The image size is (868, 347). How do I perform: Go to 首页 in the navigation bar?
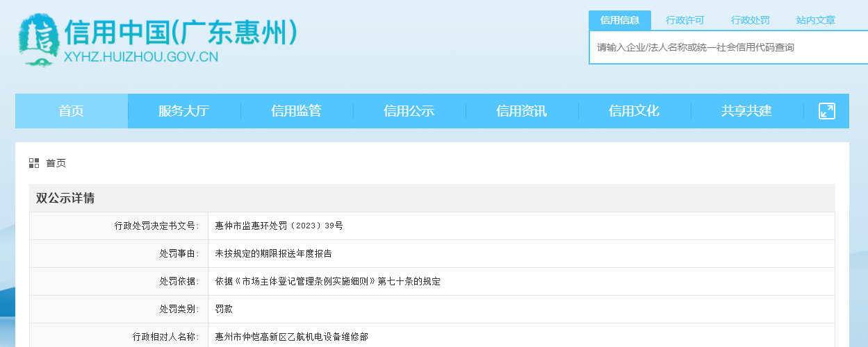(72, 111)
